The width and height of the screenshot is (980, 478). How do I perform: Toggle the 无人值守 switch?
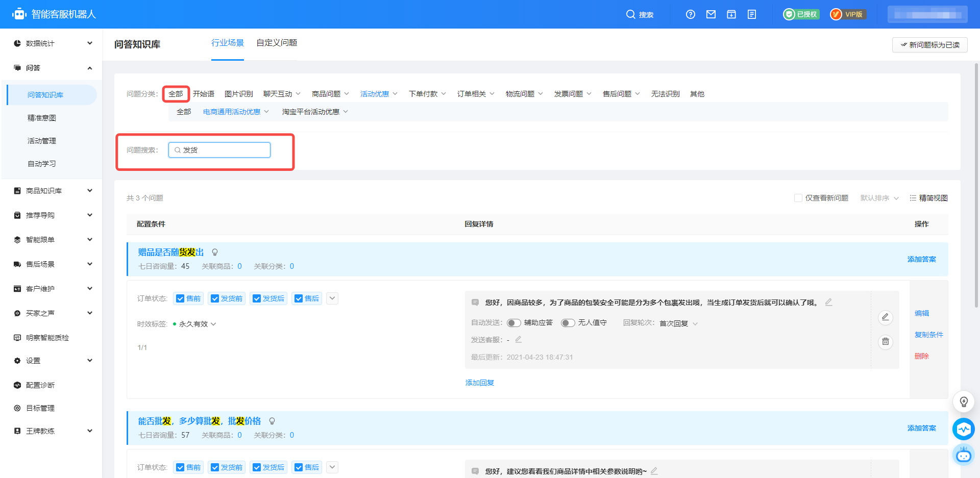click(568, 323)
